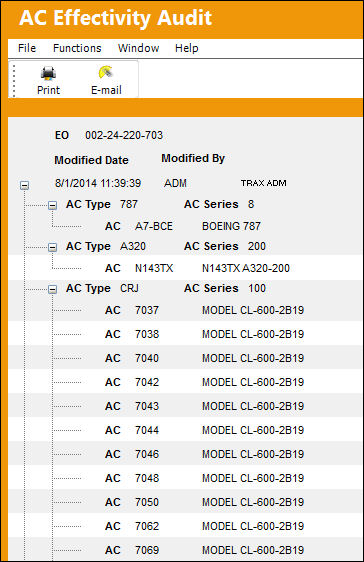Click the Modified By column header
Viewport: 364px width, 562px height.
193,158
